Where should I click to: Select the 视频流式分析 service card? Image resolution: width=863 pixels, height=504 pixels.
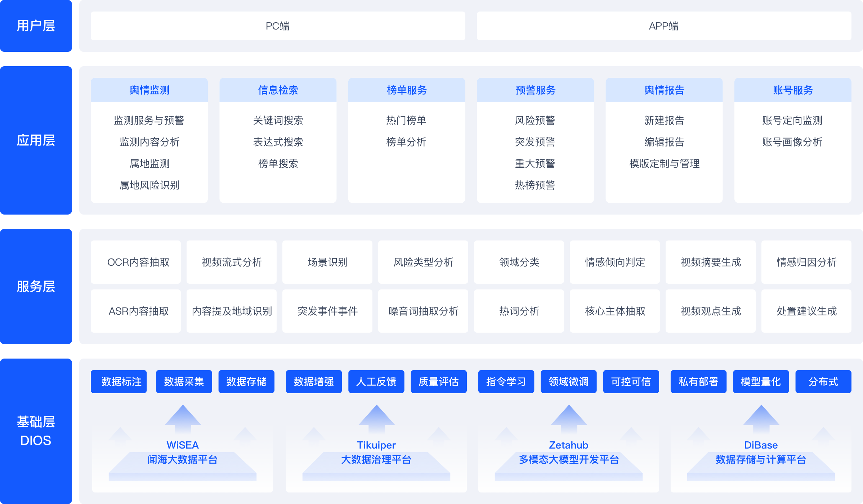point(232,262)
